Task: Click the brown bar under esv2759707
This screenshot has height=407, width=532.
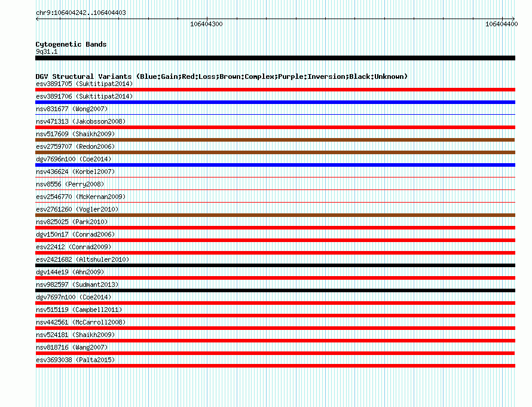Action: (x=275, y=152)
